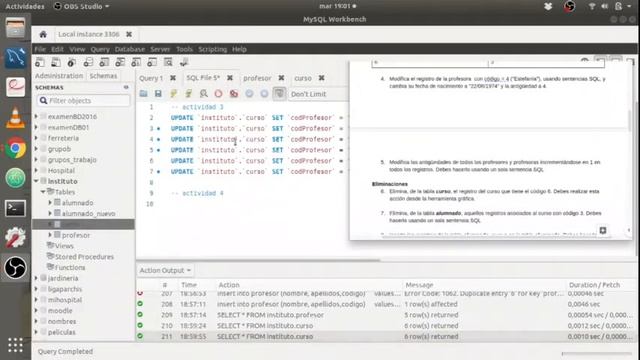Run explain plan magnifier icon

click(x=204, y=94)
